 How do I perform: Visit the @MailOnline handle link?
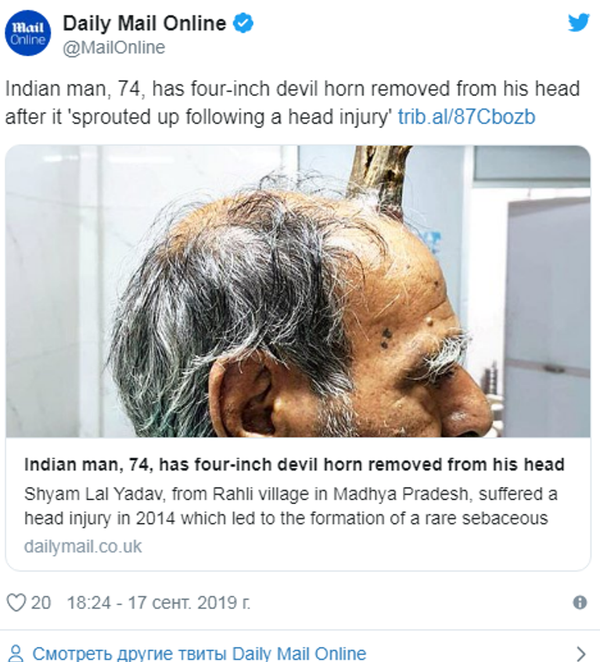click(114, 47)
